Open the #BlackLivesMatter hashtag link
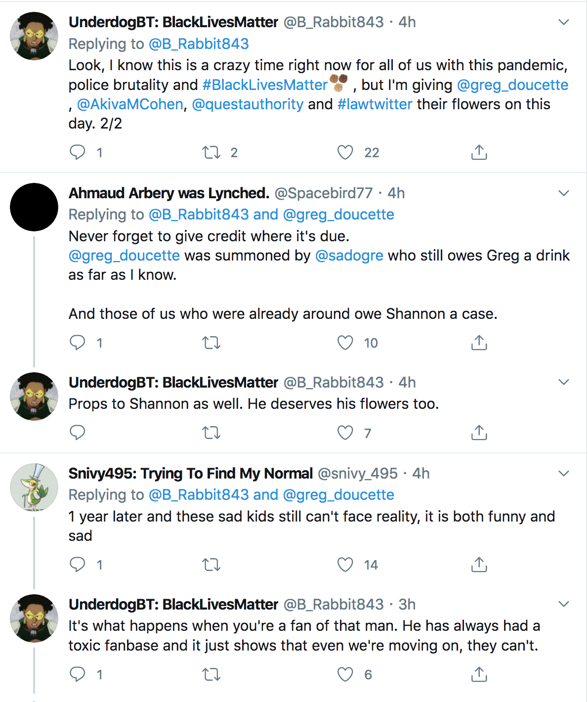Screen dimensions: 588x702 pos(265,85)
